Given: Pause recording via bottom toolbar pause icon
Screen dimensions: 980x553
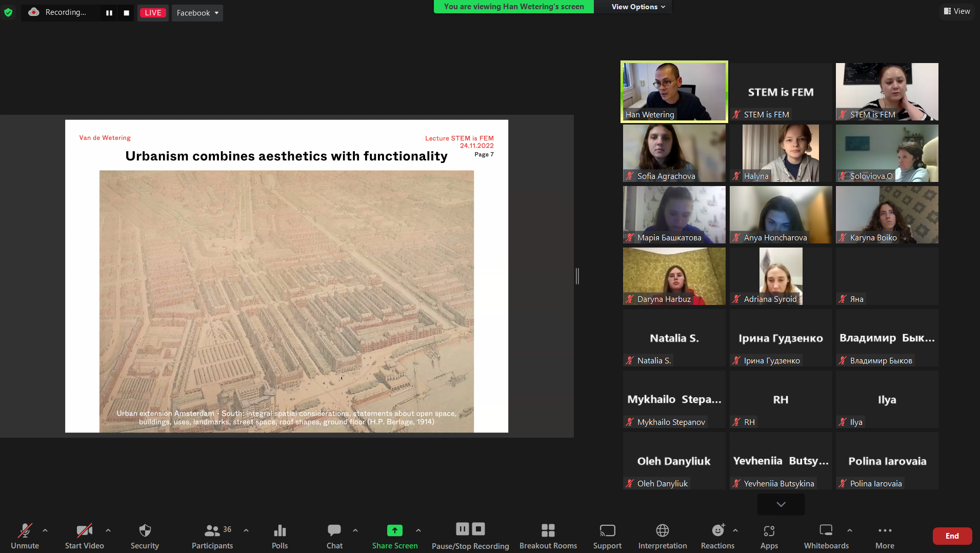Looking at the screenshot, I should pos(462,529).
